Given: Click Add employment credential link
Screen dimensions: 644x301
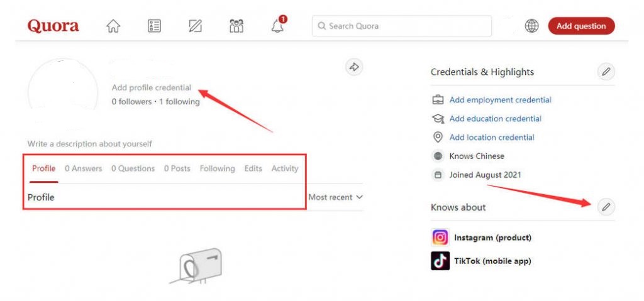Looking at the screenshot, I should click(x=500, y=100).
